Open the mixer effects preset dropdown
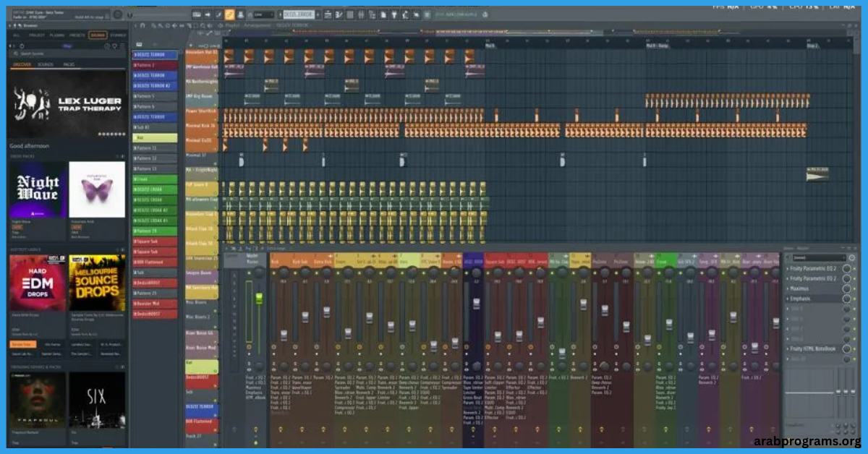Screen dimensions: 868x454 click(818, 257)
